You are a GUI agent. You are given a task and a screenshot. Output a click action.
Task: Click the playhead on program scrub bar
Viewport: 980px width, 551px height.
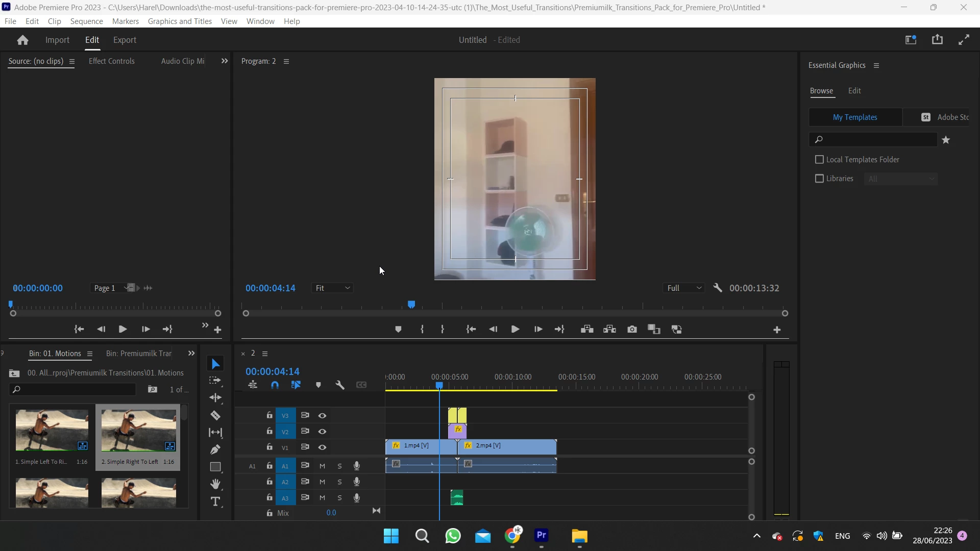pyautogui.click(x=411, y=305)
